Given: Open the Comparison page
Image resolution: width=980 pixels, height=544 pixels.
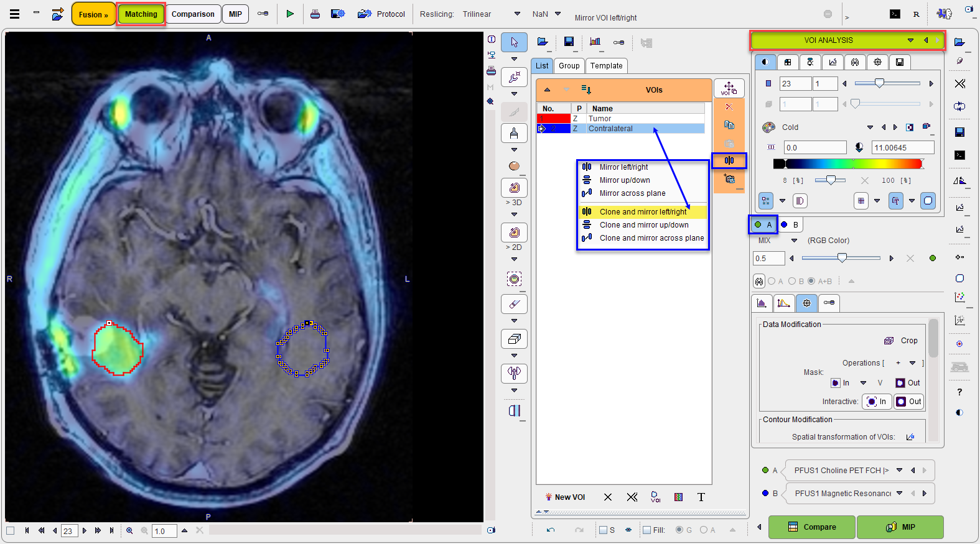Looking at the screenshot, I should (x=193, y=14).
